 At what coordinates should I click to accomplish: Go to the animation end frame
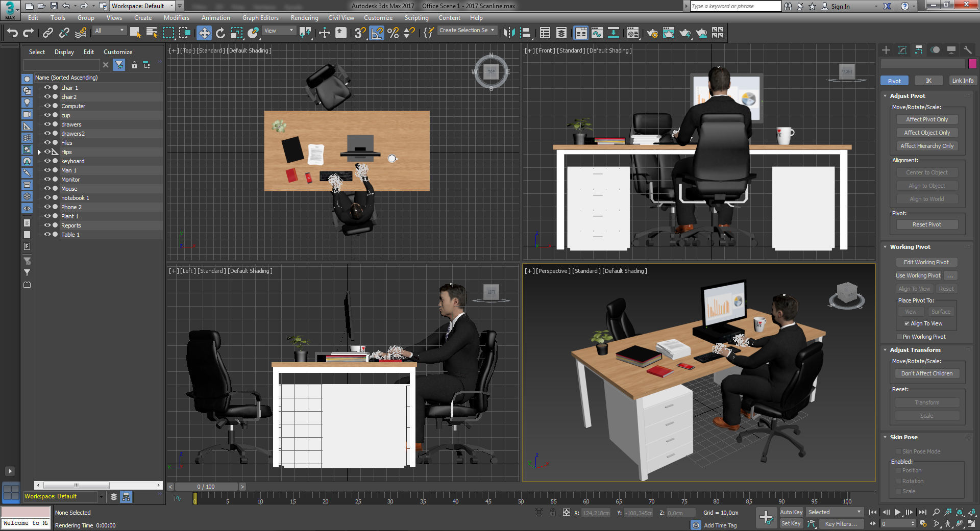pos(923,512)
